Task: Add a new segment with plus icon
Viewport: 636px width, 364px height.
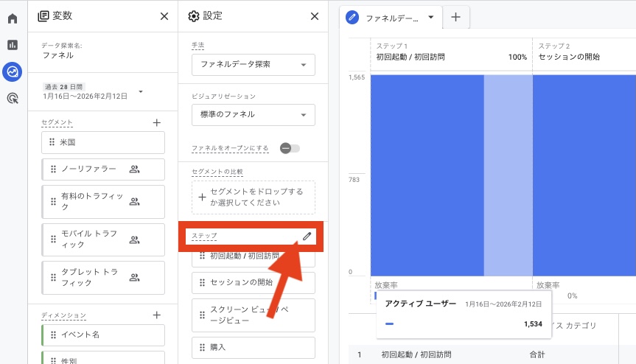Action: point(156,123)
